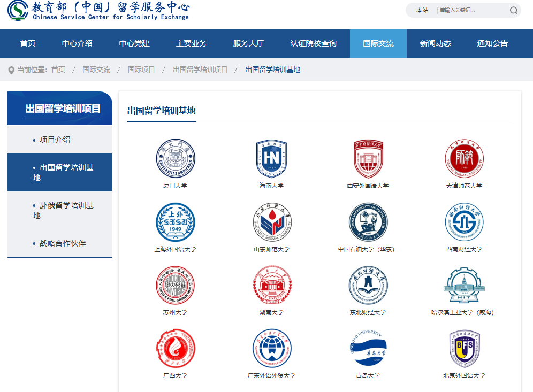Open the 中心介绍 menu
533x392 pixels.
click(77, 43)
